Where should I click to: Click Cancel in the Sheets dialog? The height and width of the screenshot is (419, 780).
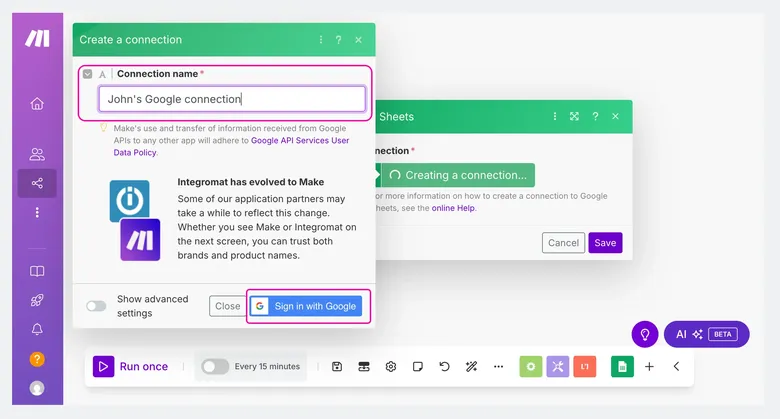(563, 243)
